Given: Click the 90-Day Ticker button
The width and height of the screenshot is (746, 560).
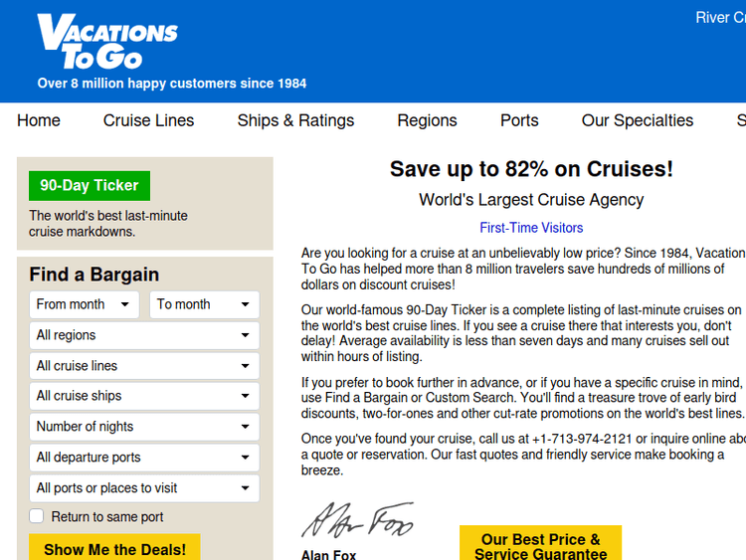Looking at the screenshot, I should pos(90,186).
